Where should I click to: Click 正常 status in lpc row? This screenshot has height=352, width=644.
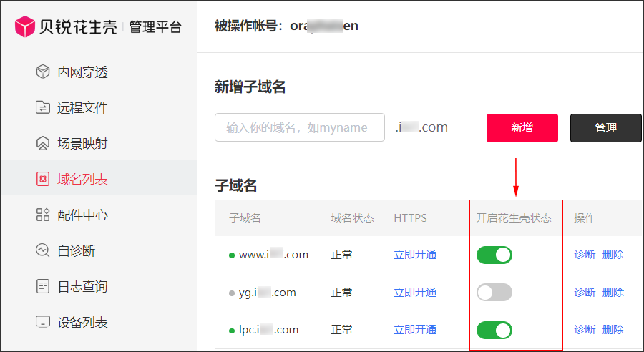[x=342, y=330]
